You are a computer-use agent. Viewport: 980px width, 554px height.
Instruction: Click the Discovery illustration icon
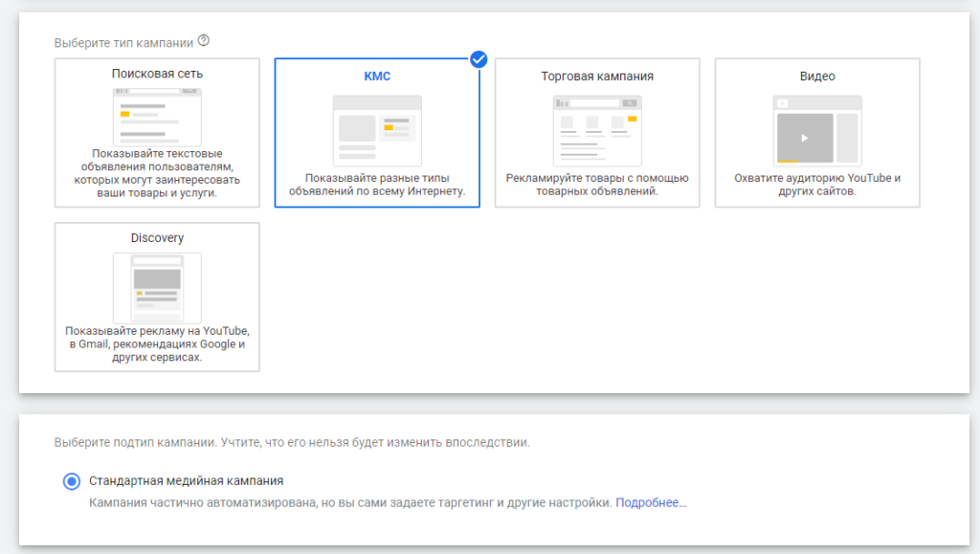157,288
